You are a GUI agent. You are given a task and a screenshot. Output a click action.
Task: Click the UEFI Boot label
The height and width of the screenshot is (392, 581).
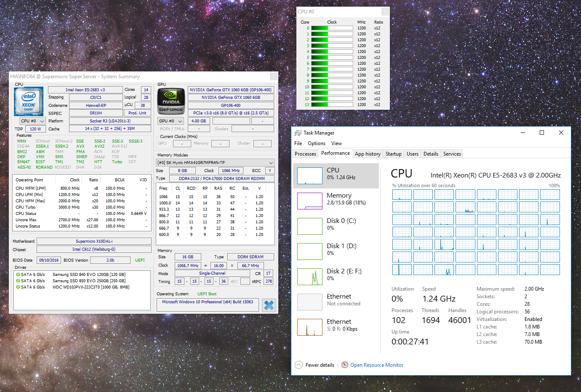click(207, 294)
